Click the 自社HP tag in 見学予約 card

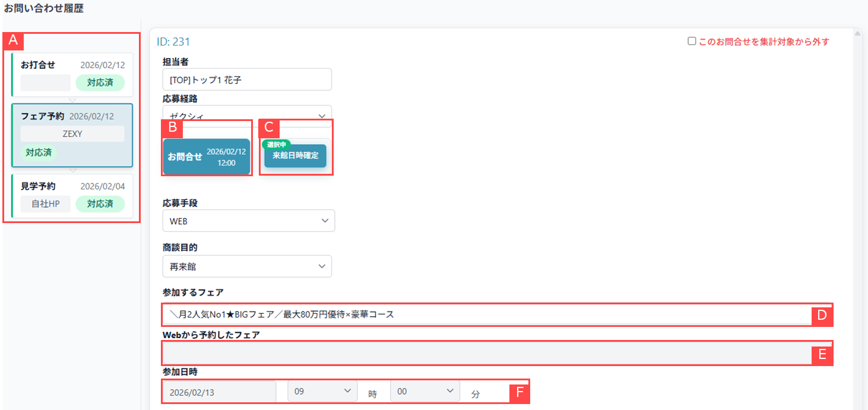point(45,204)
